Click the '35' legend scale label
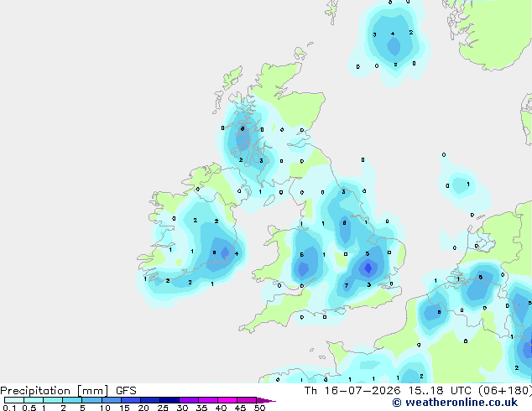 201,408
